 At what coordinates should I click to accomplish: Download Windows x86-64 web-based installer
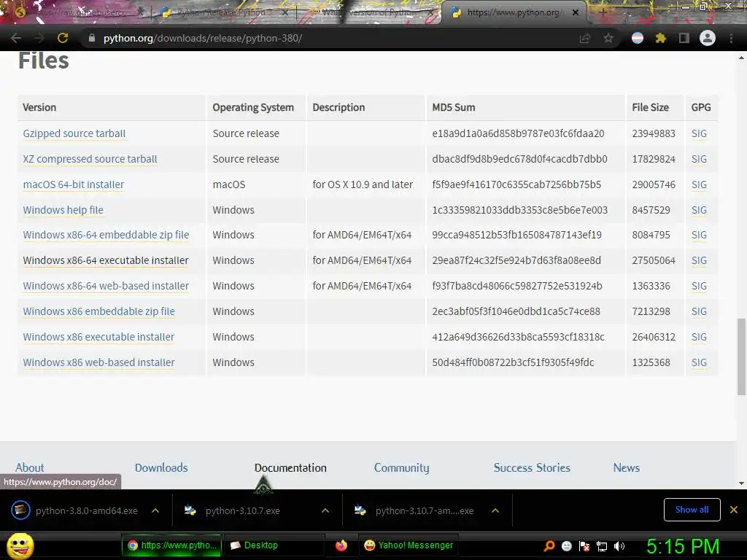click(106, 286)
